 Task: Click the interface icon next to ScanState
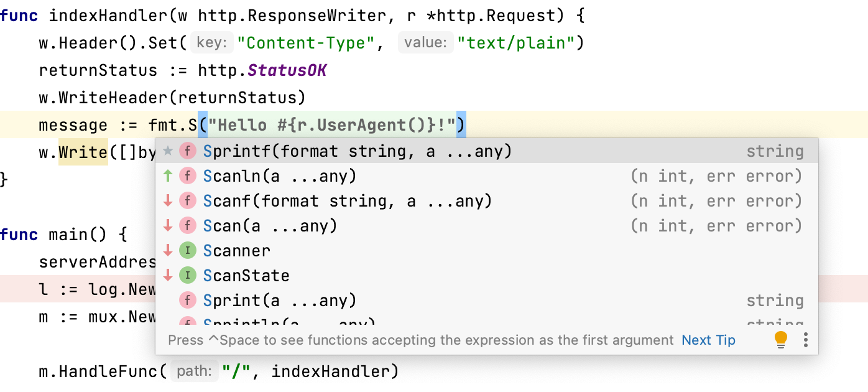[187, 276]
